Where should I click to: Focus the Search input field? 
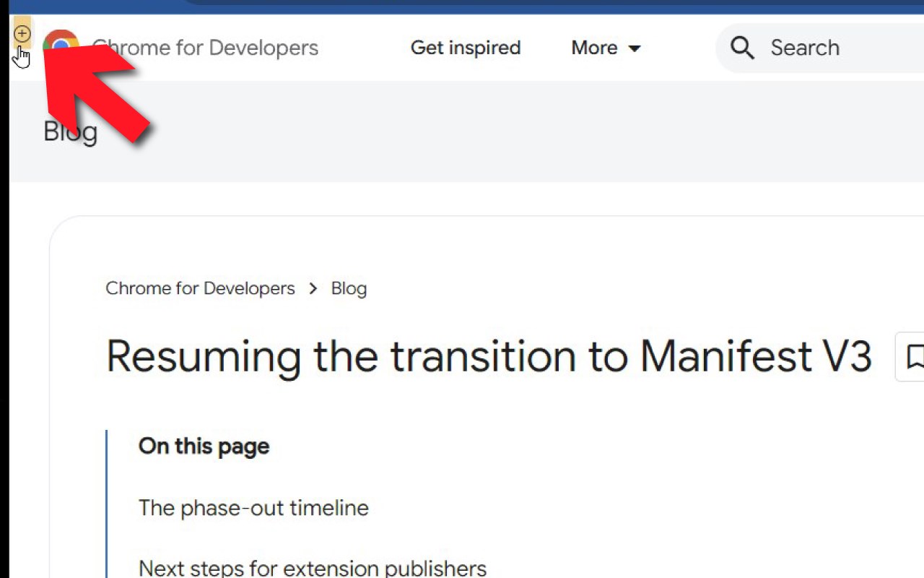tap(837, 48)
